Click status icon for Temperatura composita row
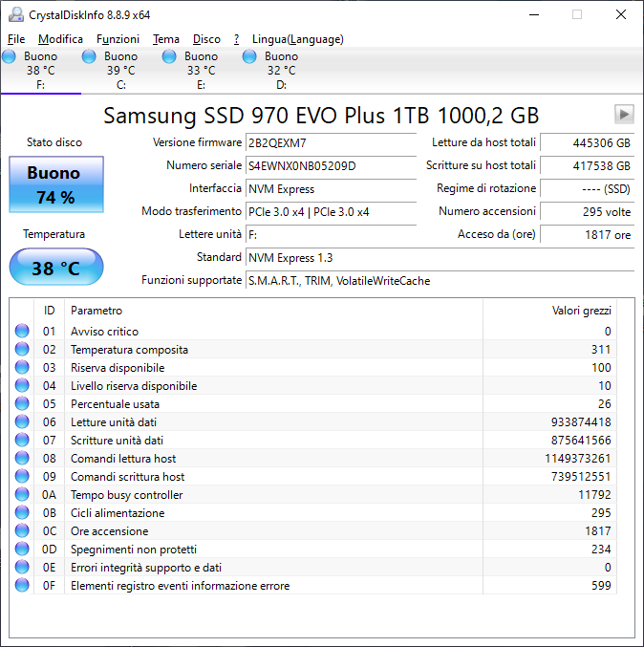This screenshot has height=647, width=644. coord(22,349)
